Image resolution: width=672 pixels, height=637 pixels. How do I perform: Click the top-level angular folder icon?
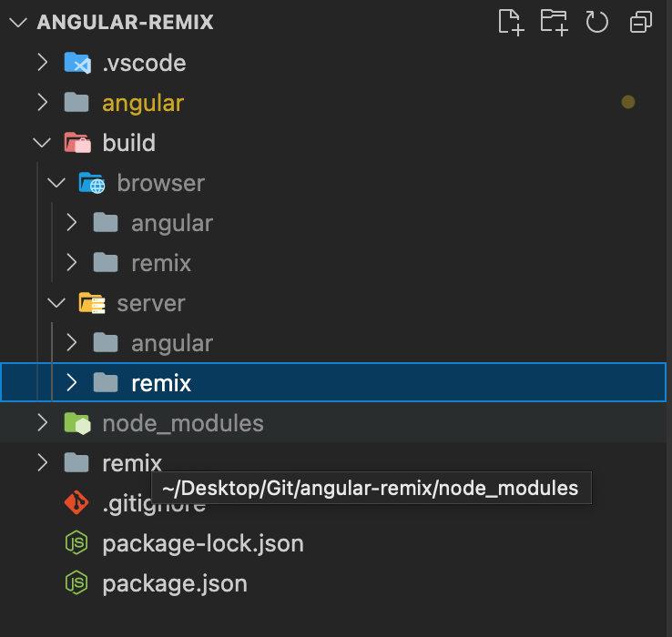point(76,103)
